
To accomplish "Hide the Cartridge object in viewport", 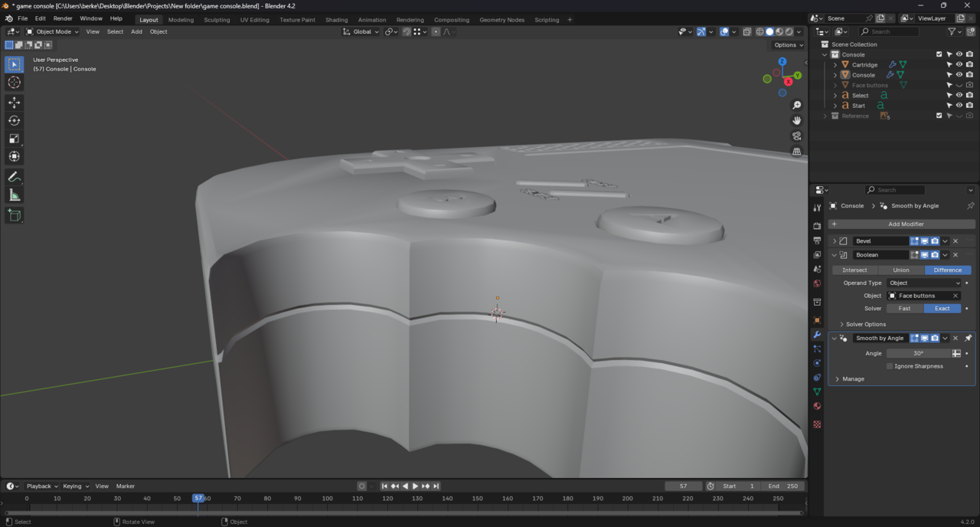I will coord(959,64).
